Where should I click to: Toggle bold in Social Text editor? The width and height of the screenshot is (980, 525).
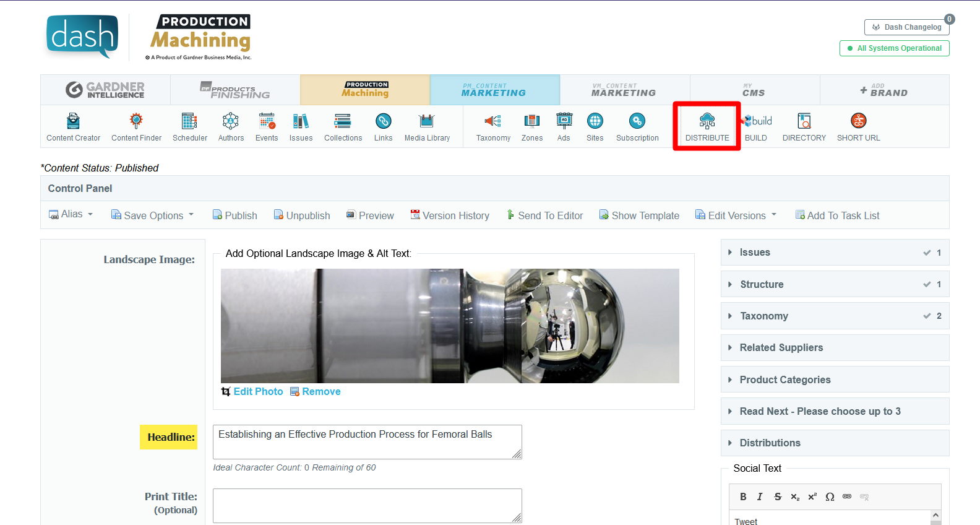[x=743, y=497]
